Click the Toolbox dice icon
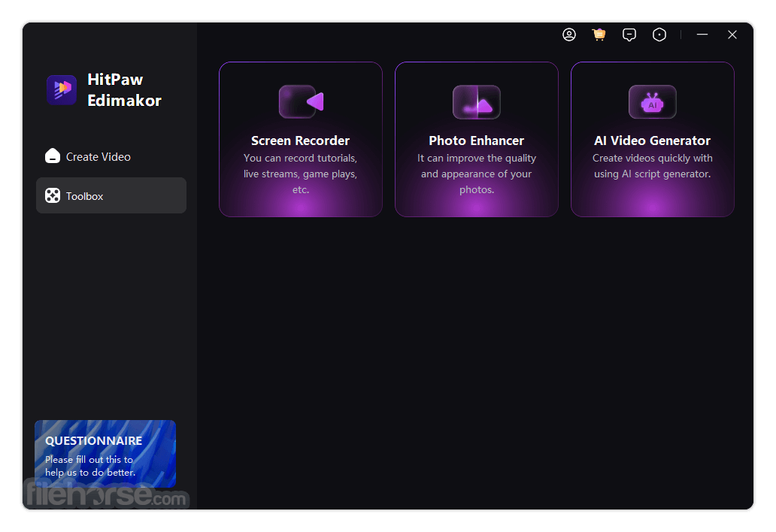Image resolution: width=776 pixels, height=532 pixels. tap(53, 196)
